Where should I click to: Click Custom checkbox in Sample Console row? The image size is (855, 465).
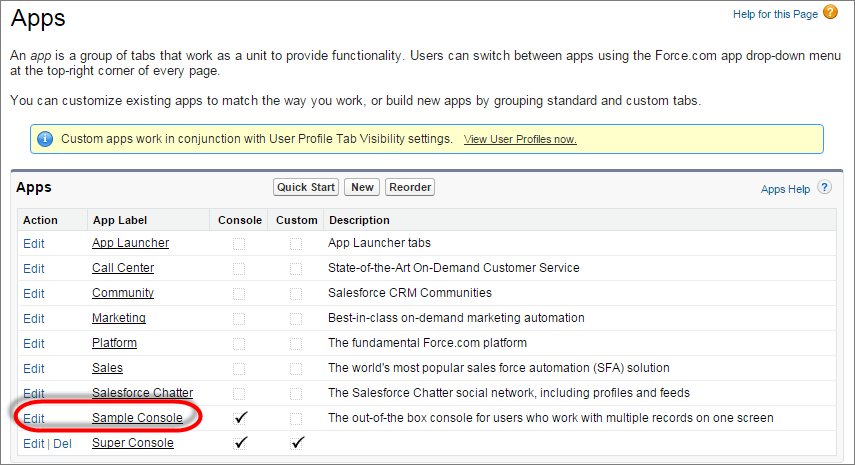[x=296, y=419]
